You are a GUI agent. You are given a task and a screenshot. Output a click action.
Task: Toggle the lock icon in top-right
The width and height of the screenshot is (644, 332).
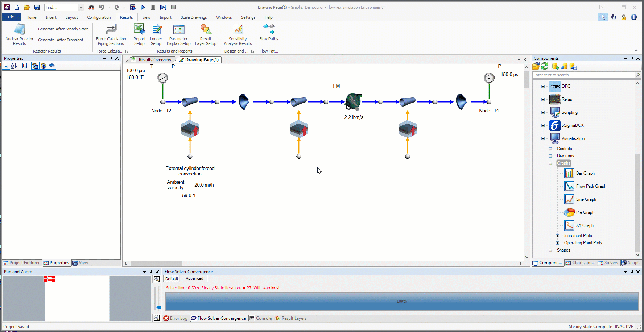point(624,17)
